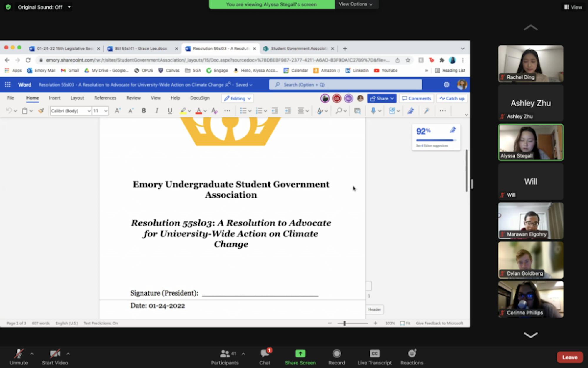Screen dimensions: 588x368
Task: Click the red font color button
Action: pyautogui.click(x=199, y=111)
